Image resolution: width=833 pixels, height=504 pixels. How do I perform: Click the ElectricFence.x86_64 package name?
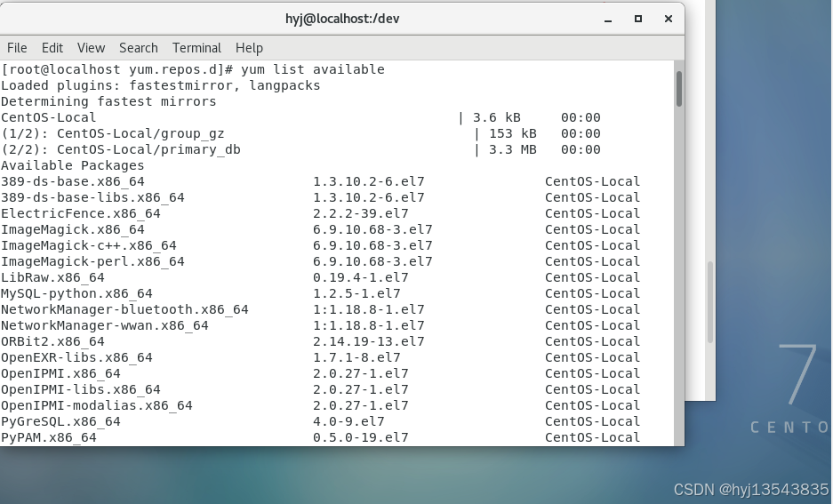(81, 213)
